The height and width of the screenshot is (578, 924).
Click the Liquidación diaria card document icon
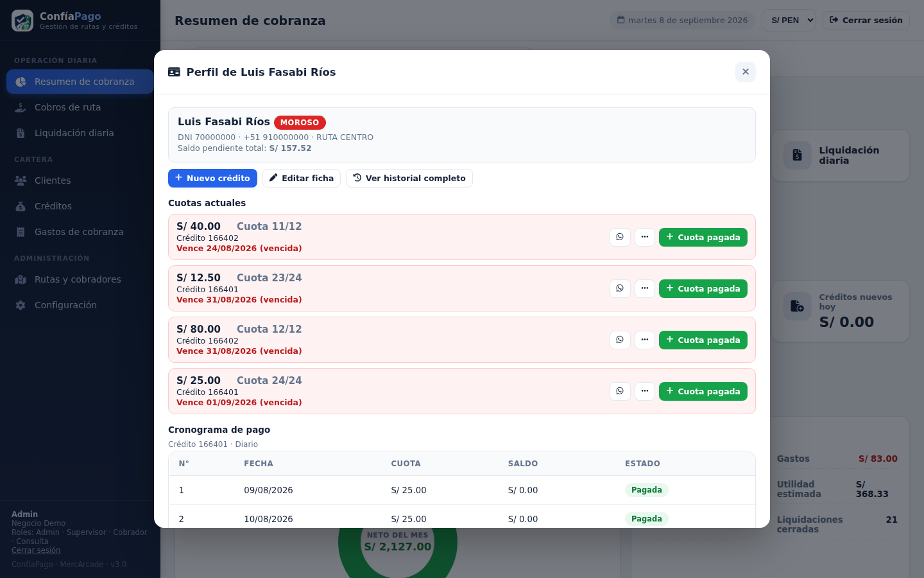coord(797,155)
